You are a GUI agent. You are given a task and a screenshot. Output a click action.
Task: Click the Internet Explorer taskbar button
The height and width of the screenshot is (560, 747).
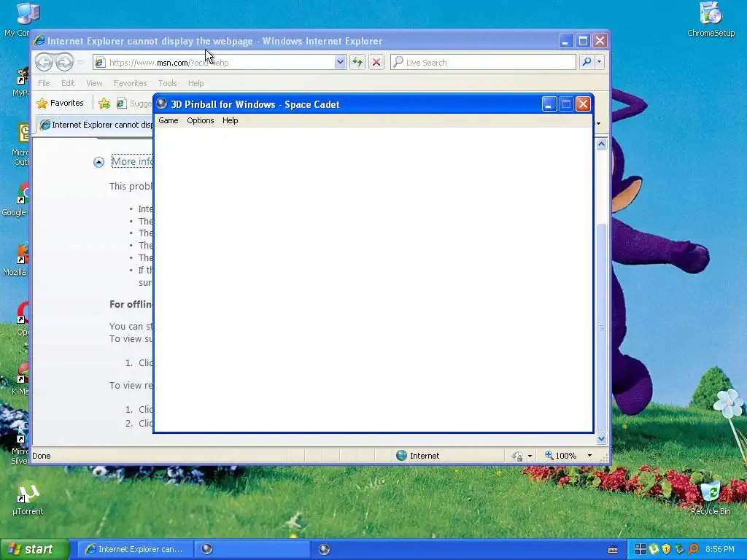pyautogui.click(x=135, y=549)
